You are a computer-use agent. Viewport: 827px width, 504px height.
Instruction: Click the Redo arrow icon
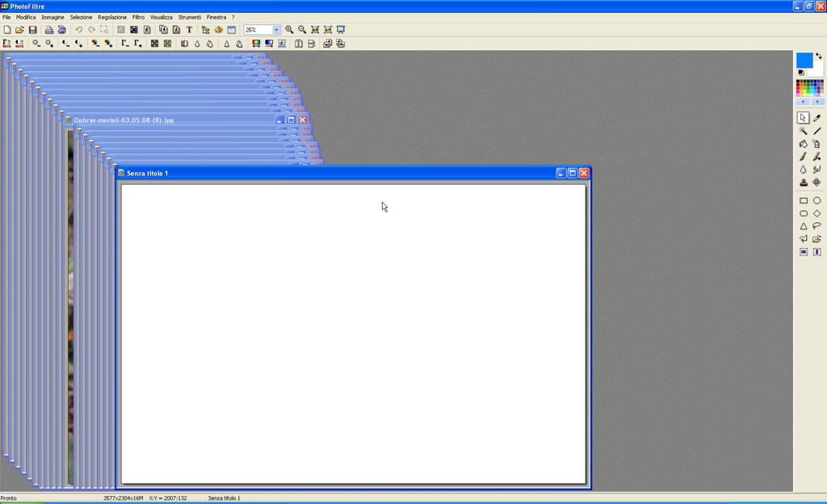pyautogui.click(x=92, y=30)
